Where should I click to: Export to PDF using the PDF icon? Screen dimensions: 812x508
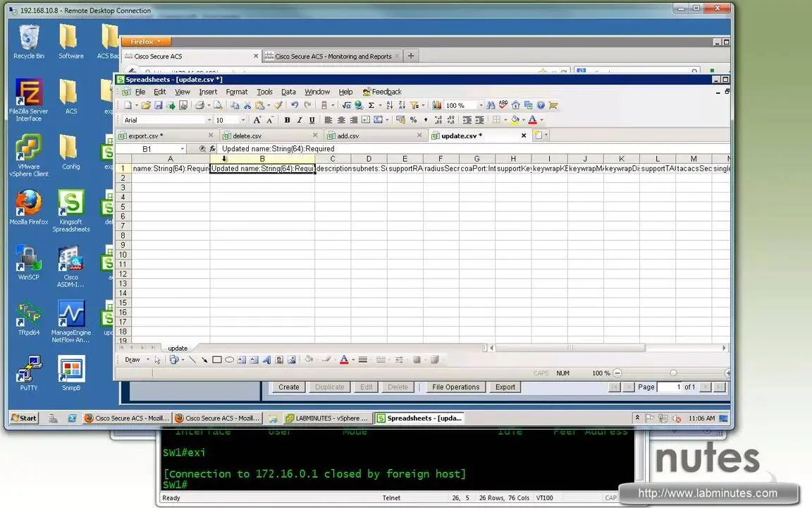point(183,105)
